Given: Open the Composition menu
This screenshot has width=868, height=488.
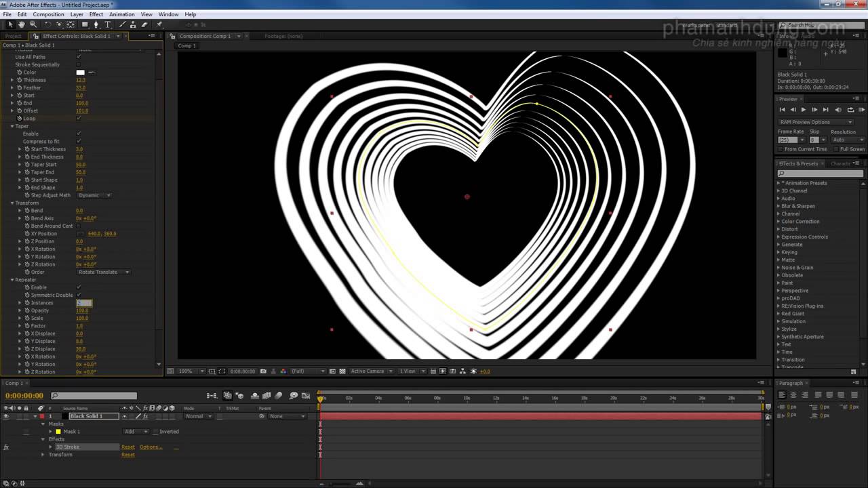Looking at the screenshot, I should (x=48, y=14).
